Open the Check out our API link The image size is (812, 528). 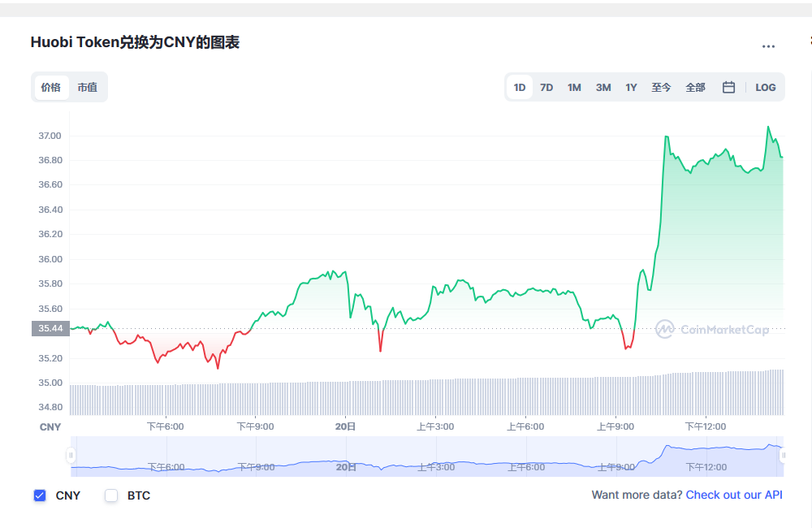click(x=734, y=495)
